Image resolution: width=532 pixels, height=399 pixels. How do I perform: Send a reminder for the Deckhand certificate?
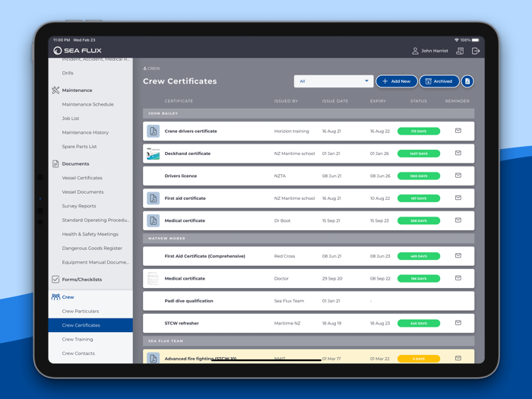(458, 153)
